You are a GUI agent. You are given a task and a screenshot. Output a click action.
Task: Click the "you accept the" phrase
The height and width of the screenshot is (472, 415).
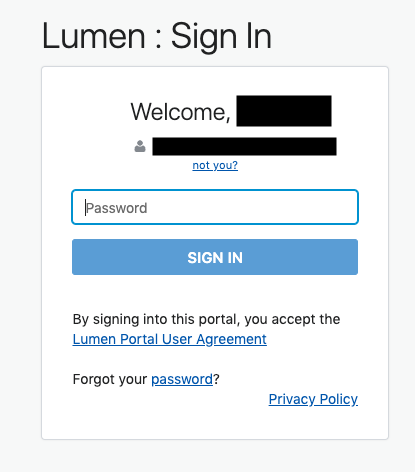pyautogui.click(x=292, y=319)
